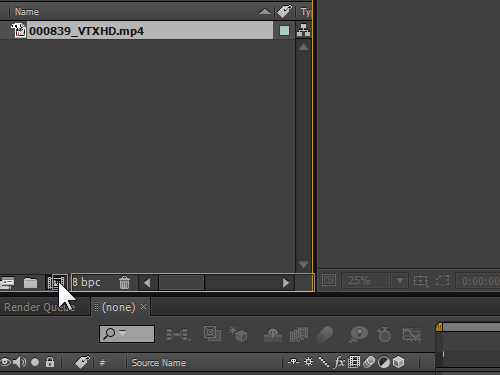
Task: Open grid and guide options dropdown
Action: tap(420, 281)
